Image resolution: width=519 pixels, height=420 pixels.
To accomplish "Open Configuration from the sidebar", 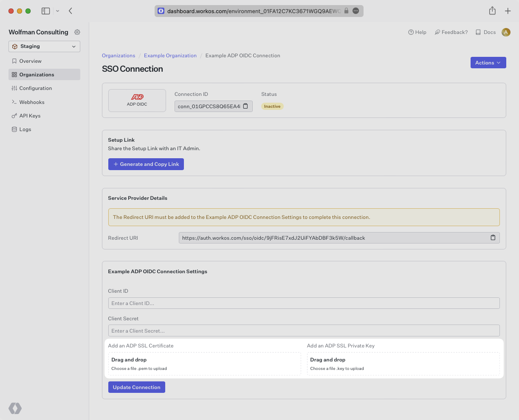I will 35,88.
